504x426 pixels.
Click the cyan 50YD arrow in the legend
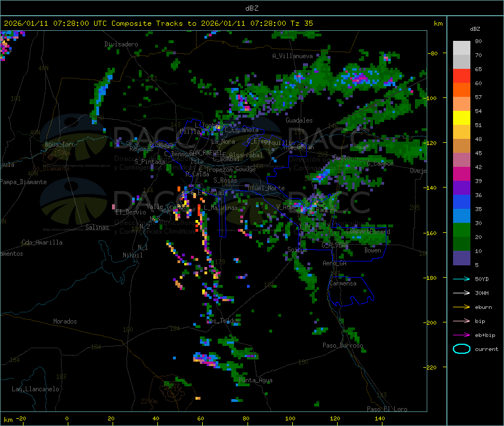pos(461,279)
